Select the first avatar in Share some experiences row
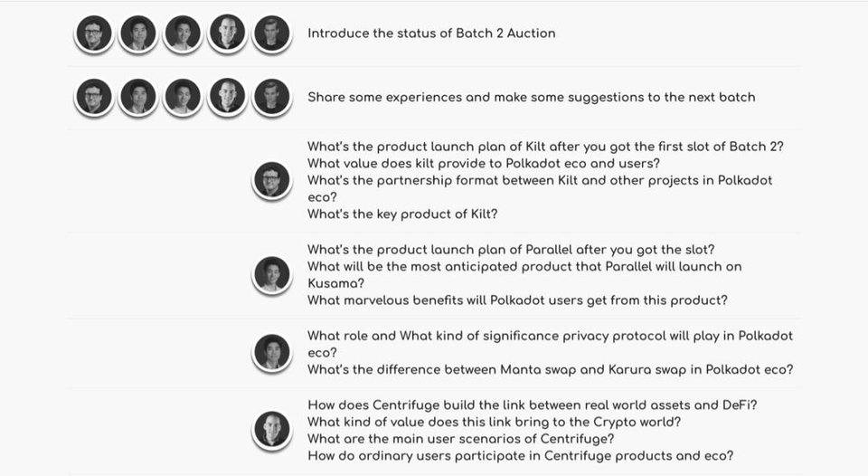 coord(93,97)
